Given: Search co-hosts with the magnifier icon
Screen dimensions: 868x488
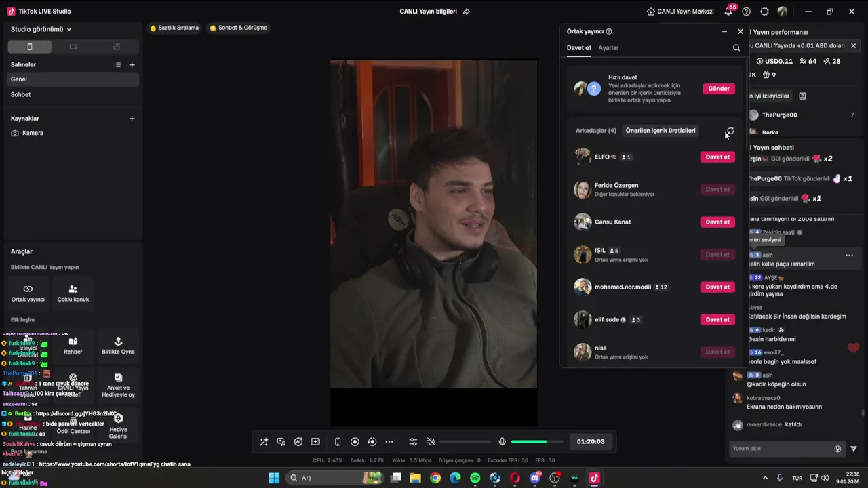Looking at the screenshot, I should [x=736, y=48].
